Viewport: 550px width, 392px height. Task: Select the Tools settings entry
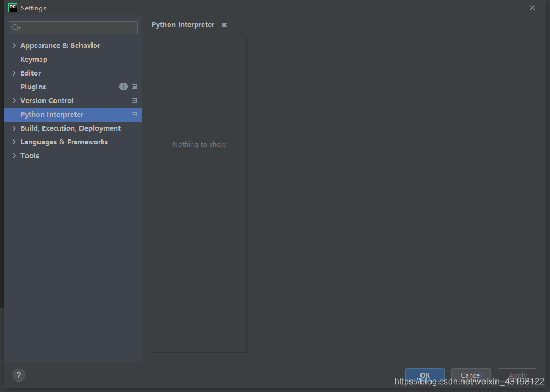[x=30, y=156]
